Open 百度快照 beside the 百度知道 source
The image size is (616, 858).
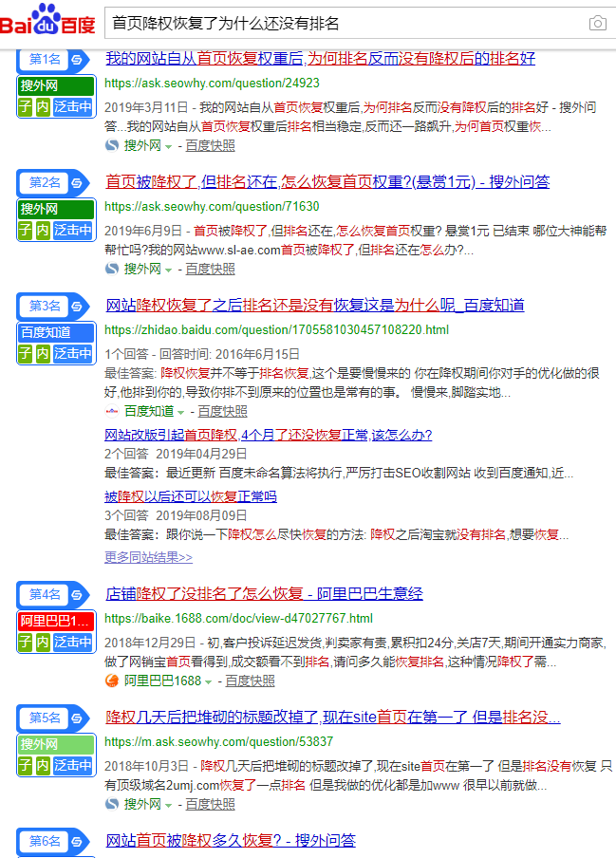coord(223,411)
